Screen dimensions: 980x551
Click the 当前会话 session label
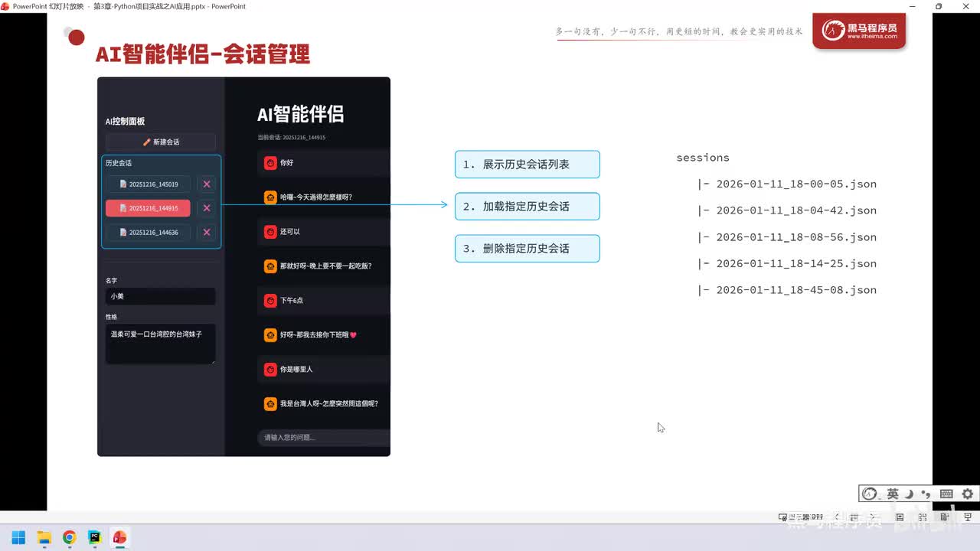point(292,138)
